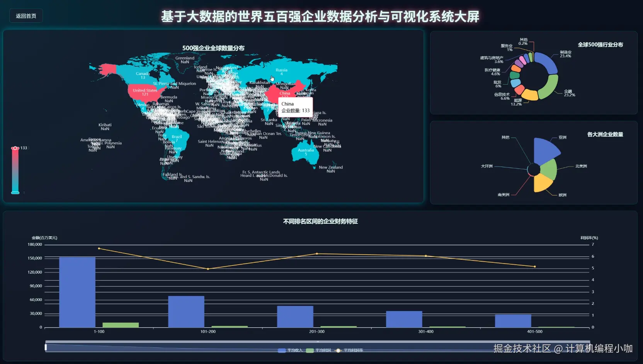Select the green 北美洲 rose chart sector
The height and width of the screenshot is (364, 643).
[549, 170]
